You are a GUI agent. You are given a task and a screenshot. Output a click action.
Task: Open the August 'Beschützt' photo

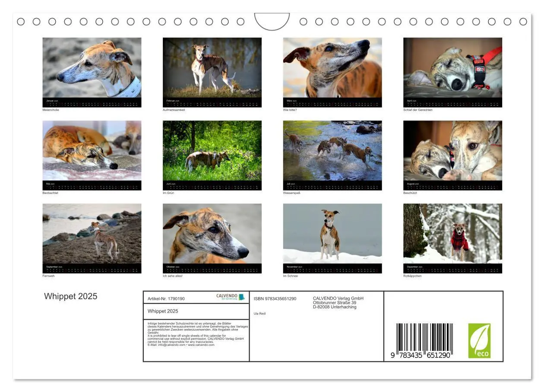point(453,151)
